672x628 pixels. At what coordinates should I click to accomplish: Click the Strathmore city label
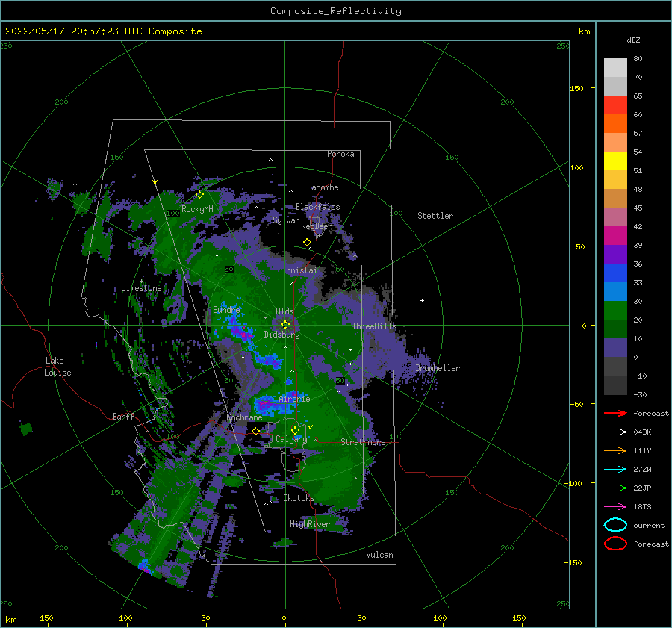tap(363, 442)
